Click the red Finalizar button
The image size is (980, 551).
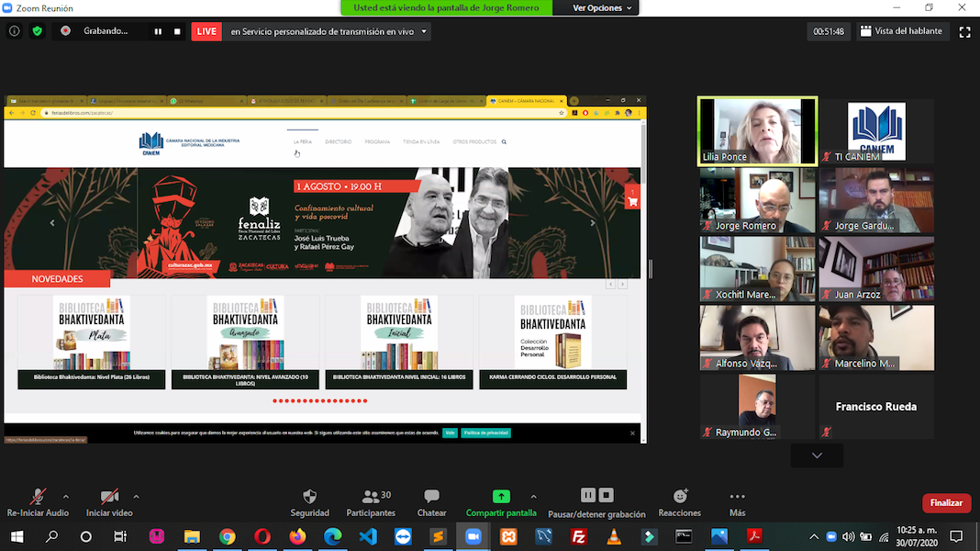pos(946,503)
